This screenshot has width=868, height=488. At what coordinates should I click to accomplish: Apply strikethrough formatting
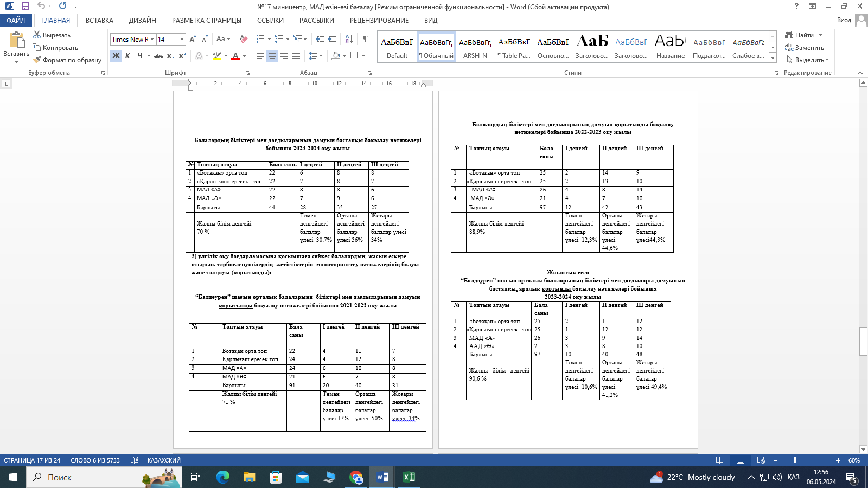(x=158, y=56)
